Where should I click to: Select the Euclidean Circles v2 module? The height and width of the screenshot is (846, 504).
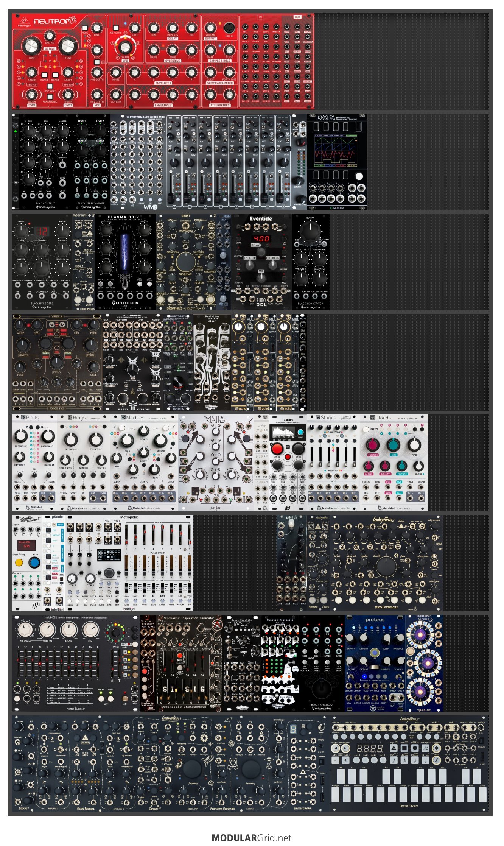424,663
